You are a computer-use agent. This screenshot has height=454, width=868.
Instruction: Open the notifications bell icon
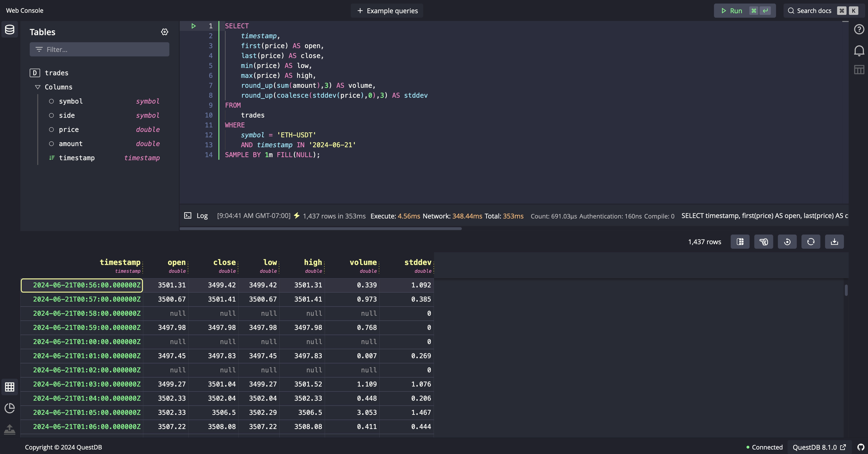click(859, 50)
